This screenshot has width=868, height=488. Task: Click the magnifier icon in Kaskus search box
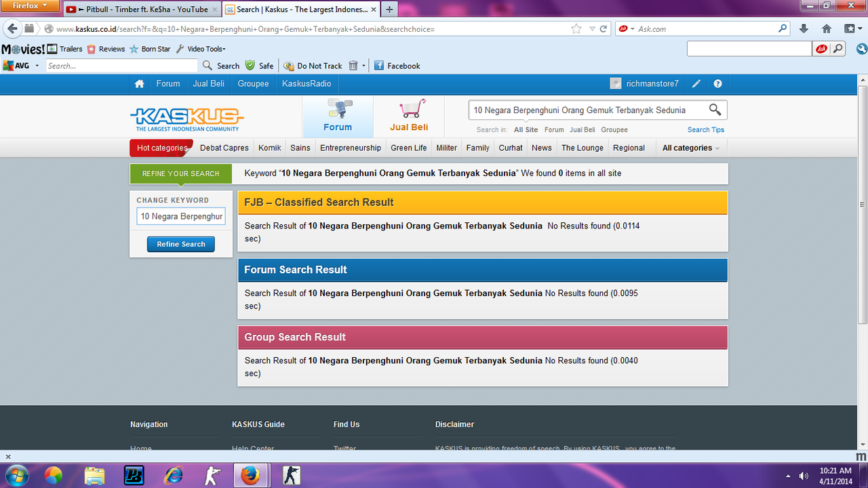pyautogui.click(x=715, y=110)
